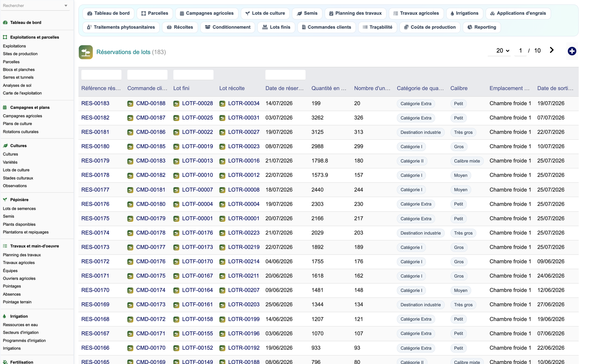
Task: Click the Calibre mixte tag of RES-00179
Action: tap(467, 161)
